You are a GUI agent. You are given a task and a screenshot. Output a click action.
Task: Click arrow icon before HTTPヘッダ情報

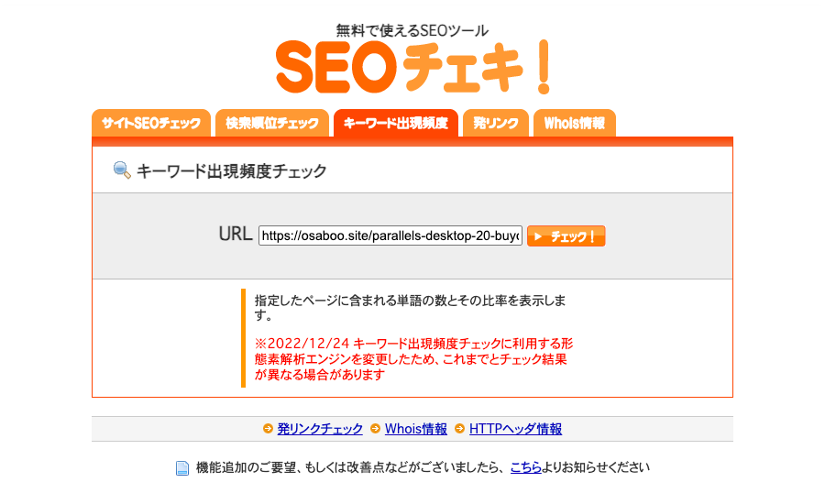460,429
